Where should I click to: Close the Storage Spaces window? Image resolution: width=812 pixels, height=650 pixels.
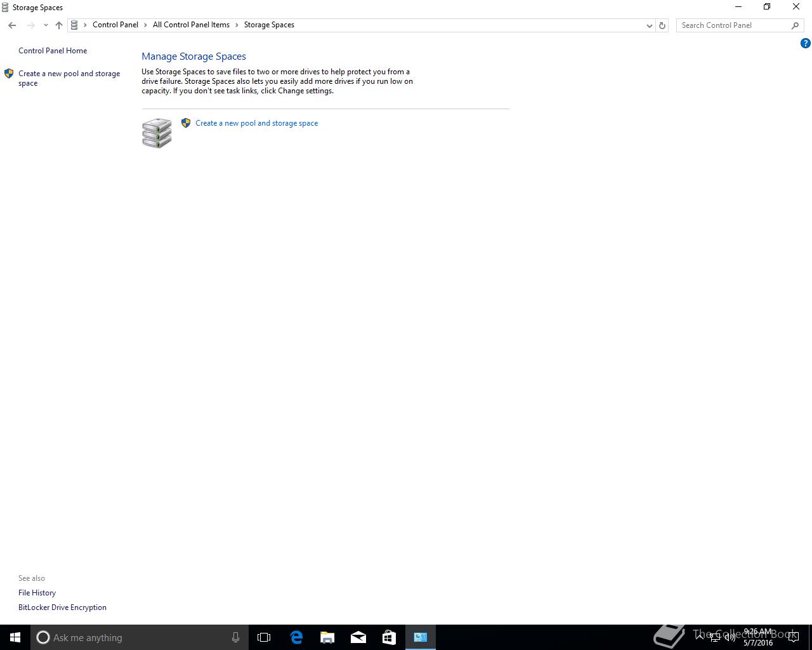pyautogui.click(x=796, y=7)
